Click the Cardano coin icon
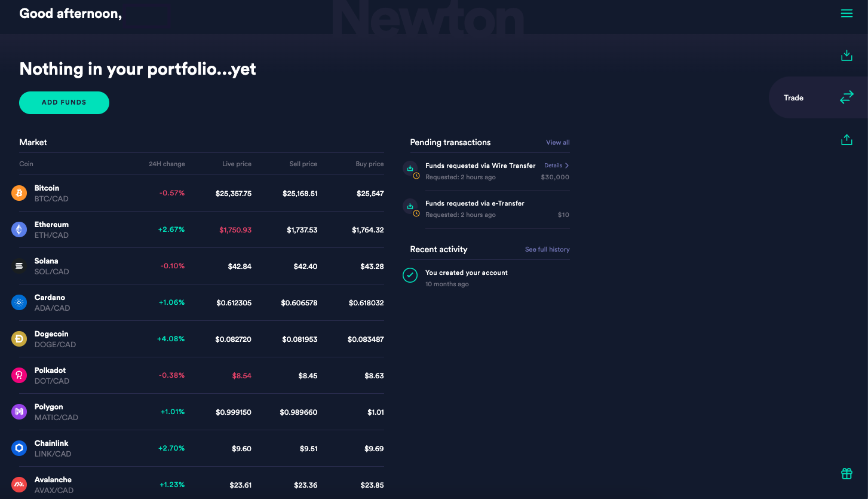Image resolution: width=868 pixels, height=499 pixels. (19, 302)
